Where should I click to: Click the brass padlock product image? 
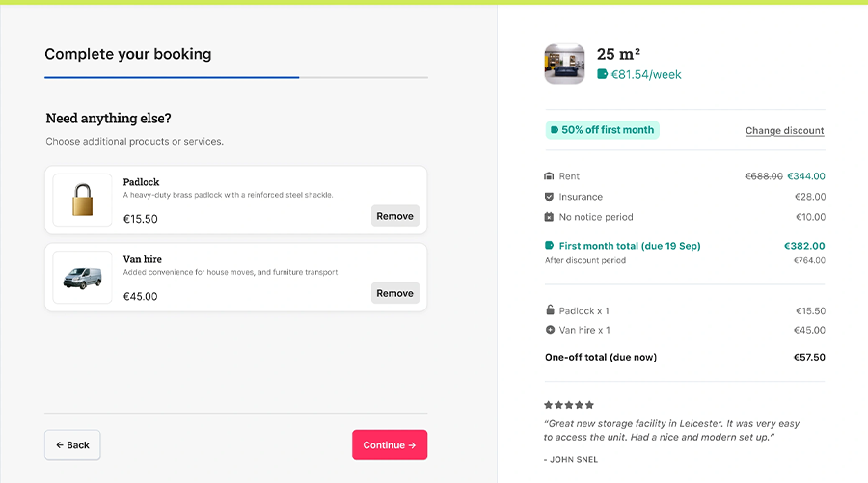(x=82, y=200)
